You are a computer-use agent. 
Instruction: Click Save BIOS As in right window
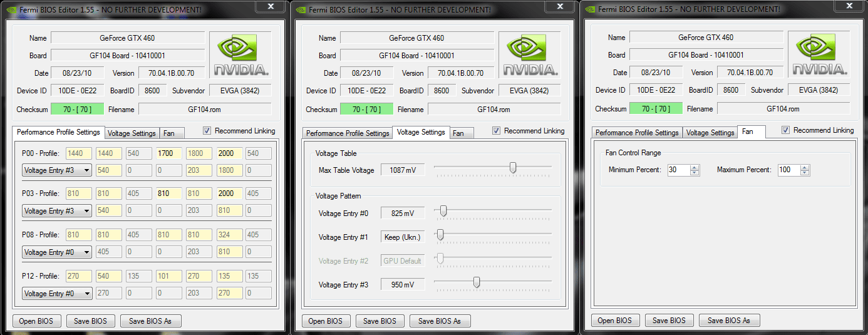[729, 320]
